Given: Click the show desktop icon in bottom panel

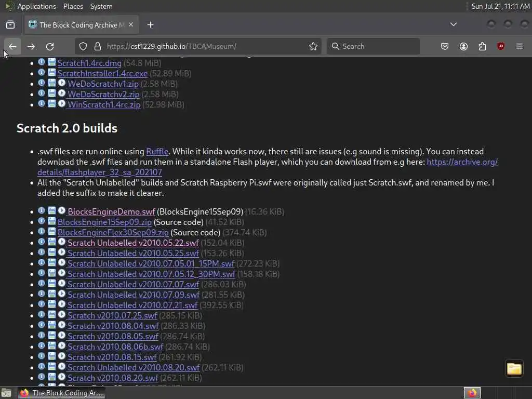Looking at the screenshot, I should click(6, 393).
